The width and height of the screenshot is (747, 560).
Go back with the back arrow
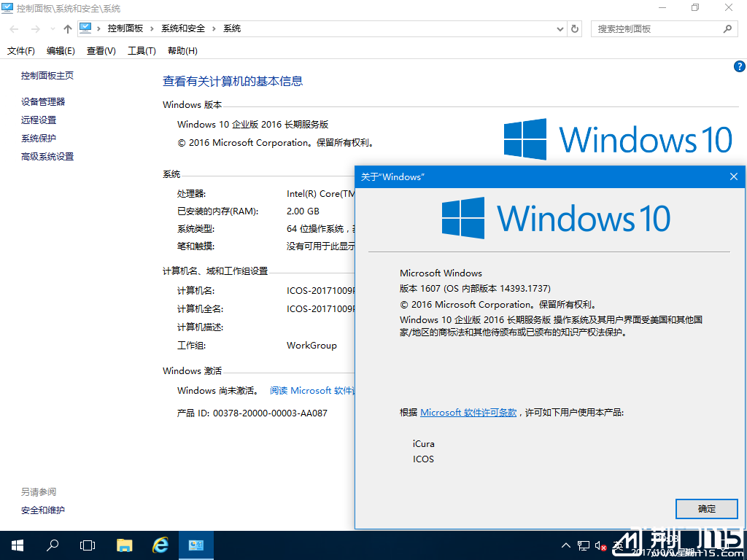pyautogui.click(x=15, y=29)
